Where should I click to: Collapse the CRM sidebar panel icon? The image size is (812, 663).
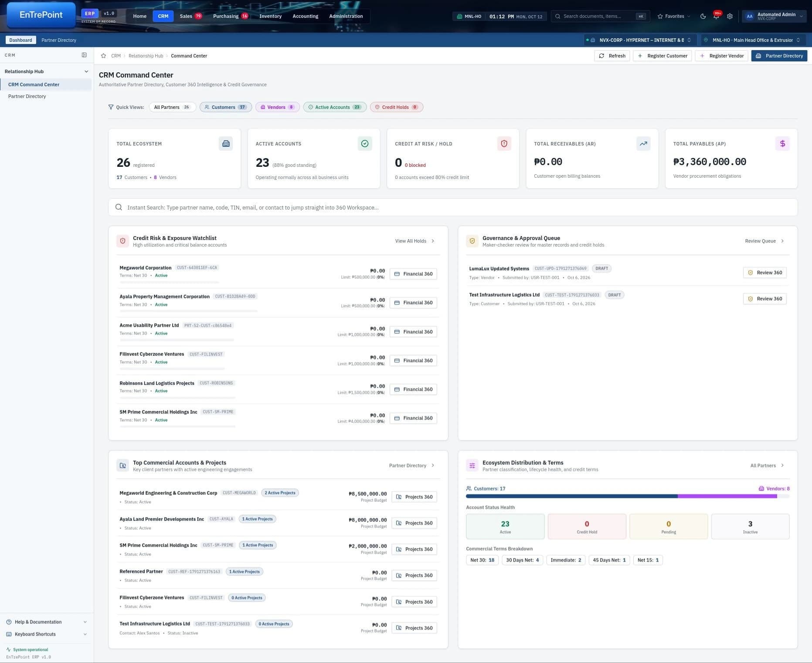pyautogui.click(x=84, y=55)
